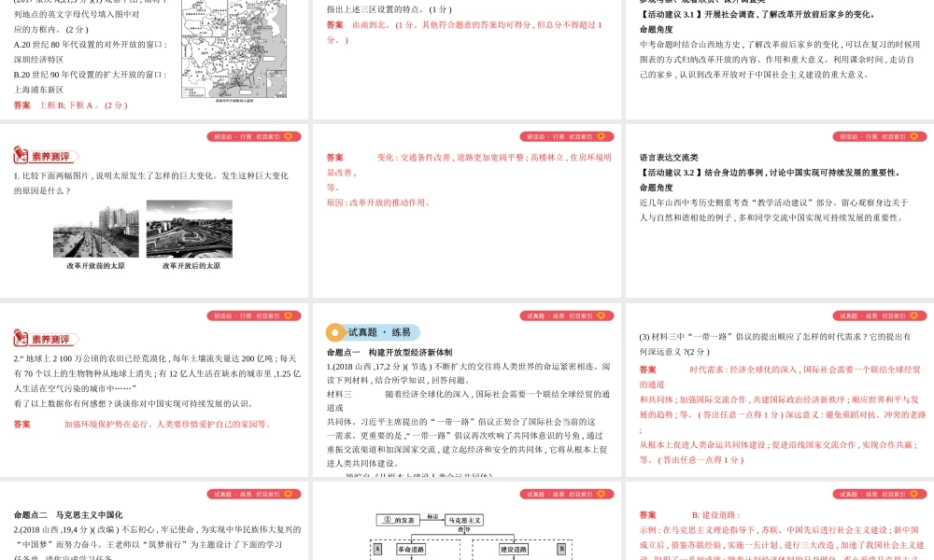The image size is (934, 560).
Task: Click the 'A' box in the diagram
Action: (377, 549)
